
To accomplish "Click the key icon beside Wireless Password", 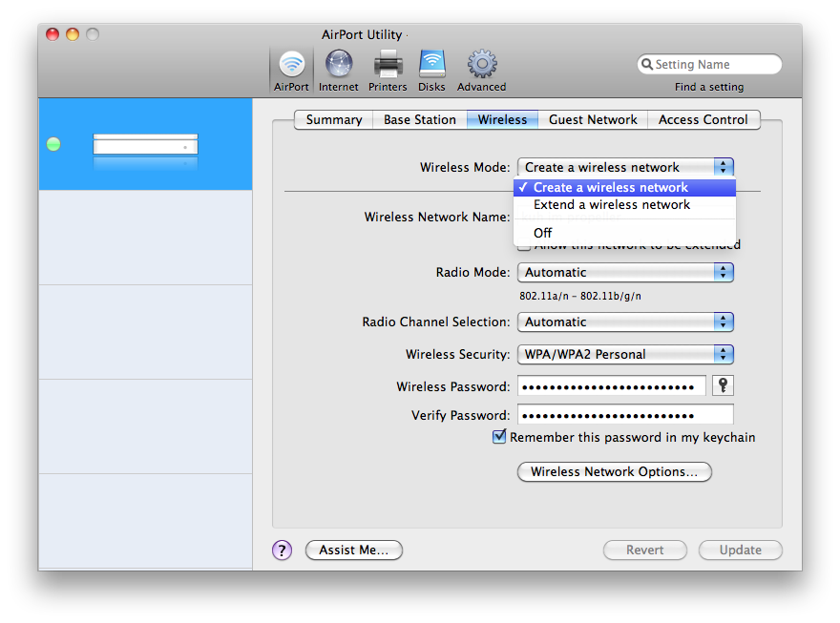I will point(723,385).
